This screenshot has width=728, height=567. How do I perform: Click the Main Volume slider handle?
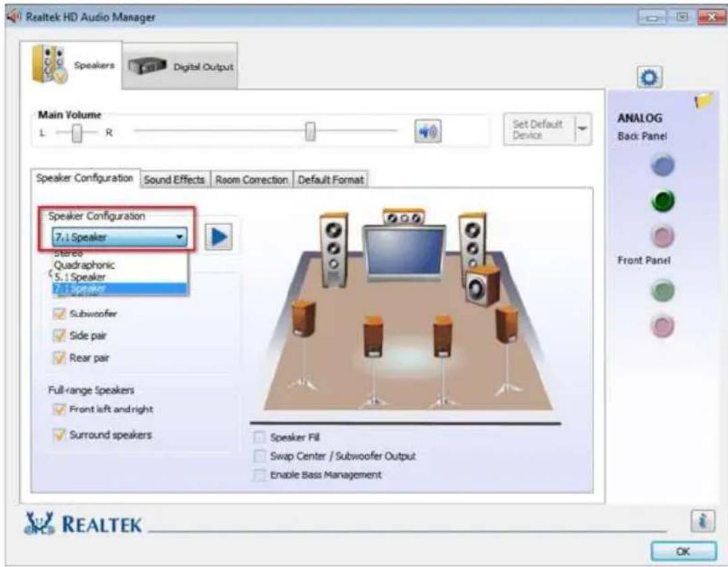(x=310, y=132)
